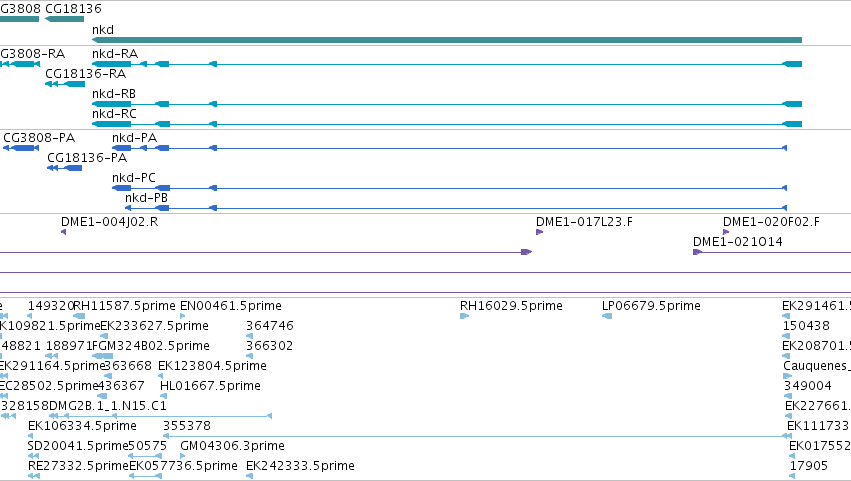Click feature label 349004
Screen dimensions: 851x481
(808, 387)
